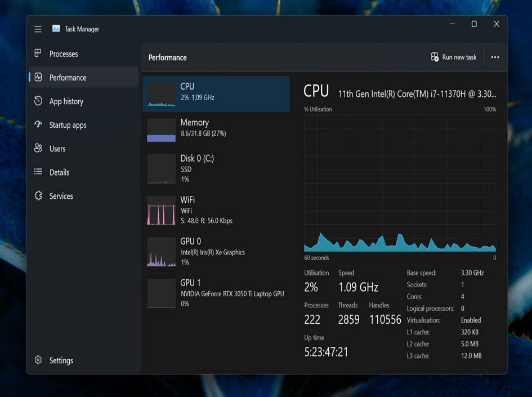Viewport: 532px width, 397px height.
Task: Click the Threads count '2859'
Action: 348,319
